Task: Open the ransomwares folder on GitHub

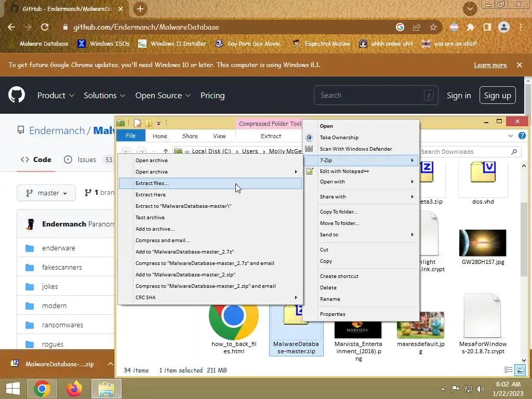Action: 62,325
